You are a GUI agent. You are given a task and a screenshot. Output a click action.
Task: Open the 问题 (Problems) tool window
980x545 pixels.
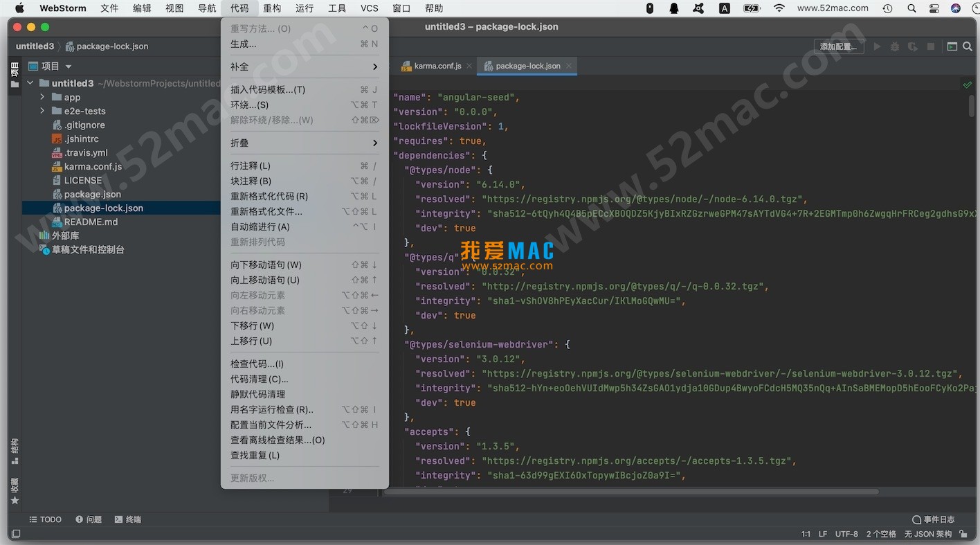(x=89, y=519)
